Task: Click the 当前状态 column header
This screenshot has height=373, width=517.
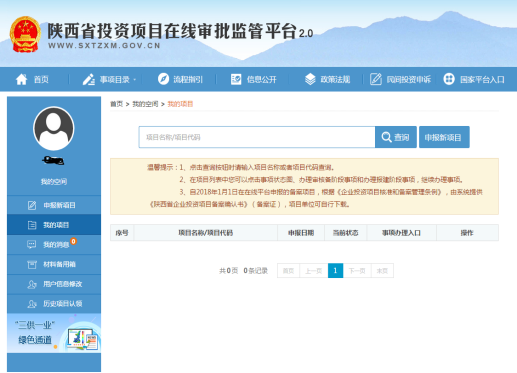Action: pyautogui.click(x=346, y=233)
